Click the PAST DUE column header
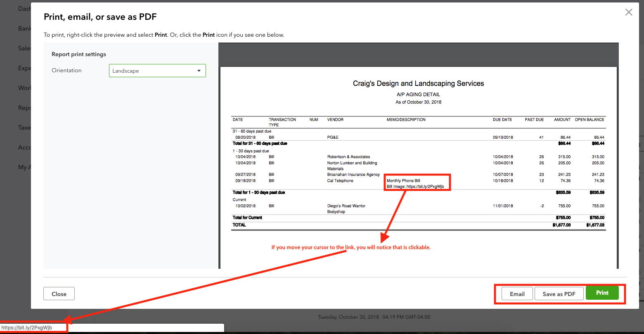Viewport: 644px width, 334px height. (x=534, y=120)
